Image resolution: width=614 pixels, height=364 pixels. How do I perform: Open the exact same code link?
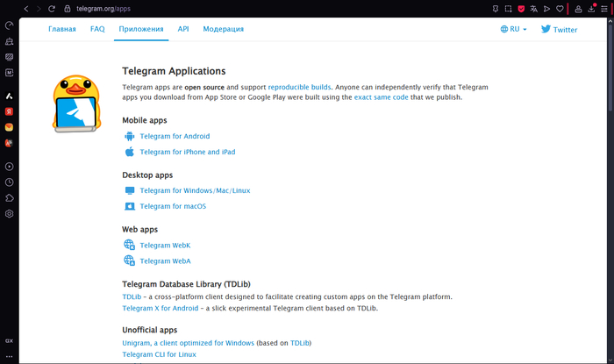(x=381, y=97)
